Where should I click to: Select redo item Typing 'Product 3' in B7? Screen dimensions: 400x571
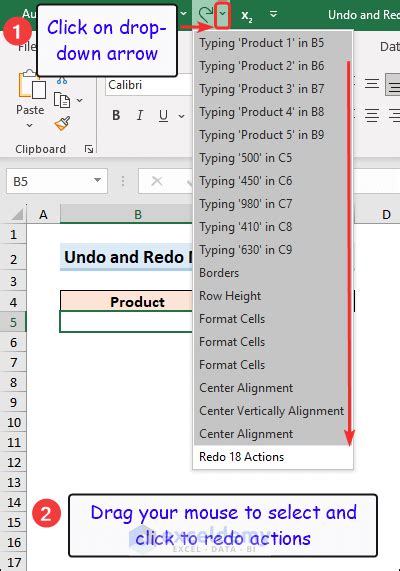pos(272,89)
